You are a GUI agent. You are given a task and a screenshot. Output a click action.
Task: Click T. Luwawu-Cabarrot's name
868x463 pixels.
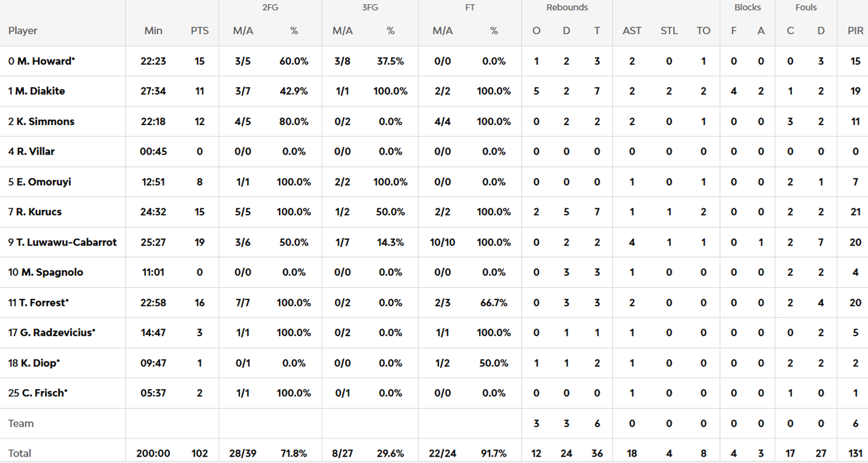point(66,242)
